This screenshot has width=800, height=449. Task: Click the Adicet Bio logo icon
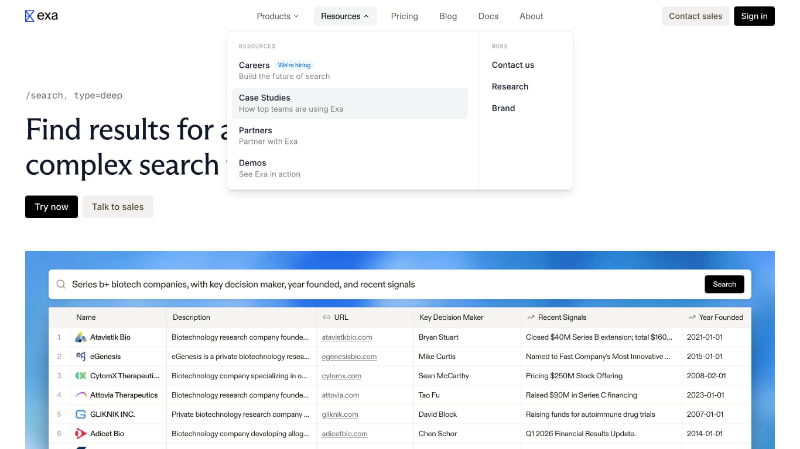[81, 434]
